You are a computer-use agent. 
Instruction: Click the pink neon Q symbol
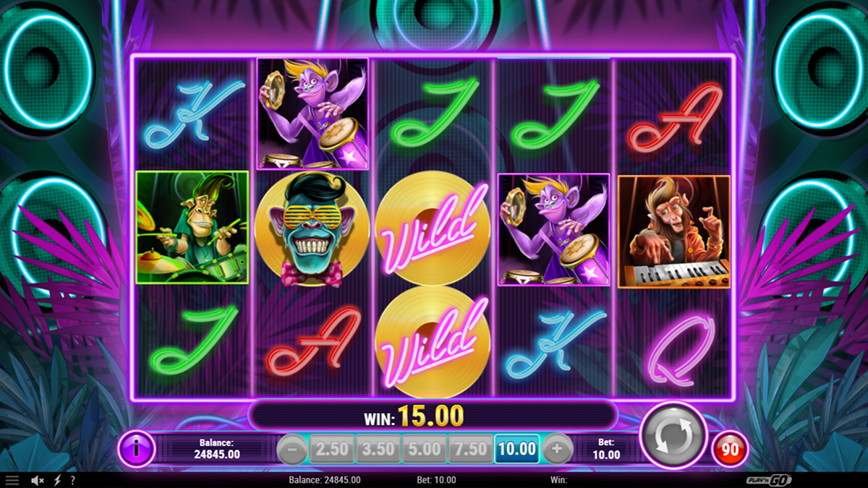click(x=673, y=342)
